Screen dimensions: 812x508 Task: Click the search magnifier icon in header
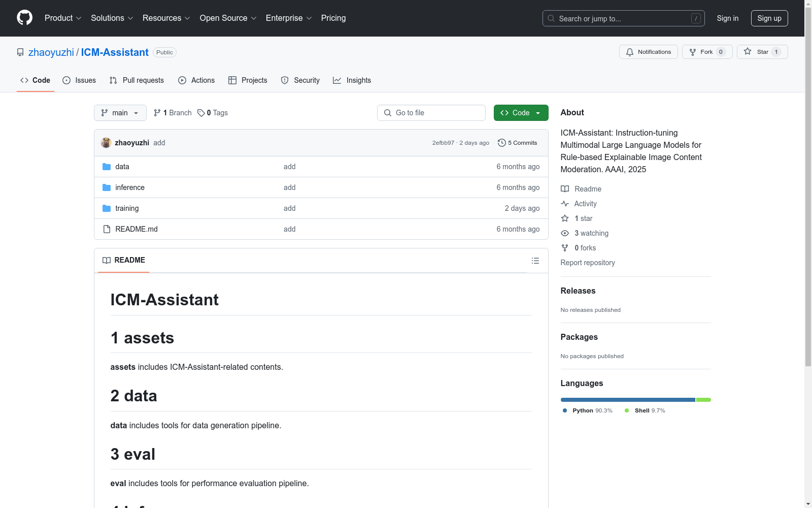coord(551,18)
